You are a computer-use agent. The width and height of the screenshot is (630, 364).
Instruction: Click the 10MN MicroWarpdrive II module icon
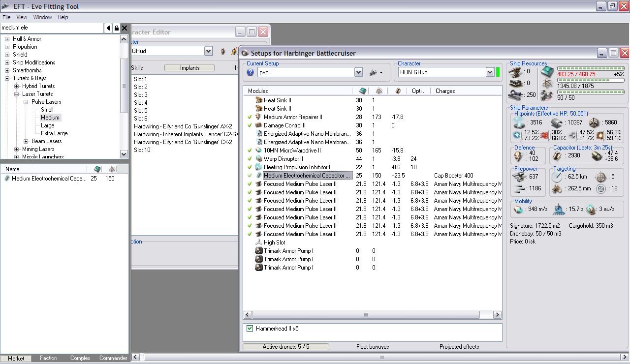coord(259,151)
